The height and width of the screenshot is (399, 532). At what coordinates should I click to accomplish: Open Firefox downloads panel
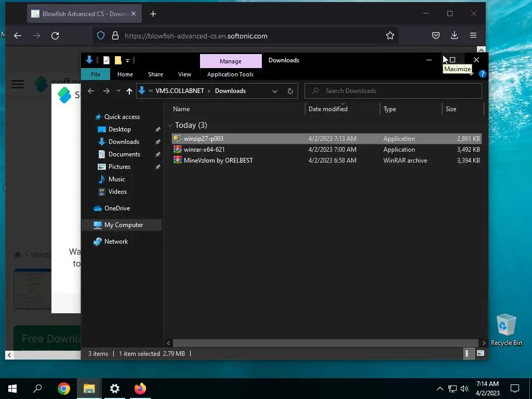pos(454,35)
